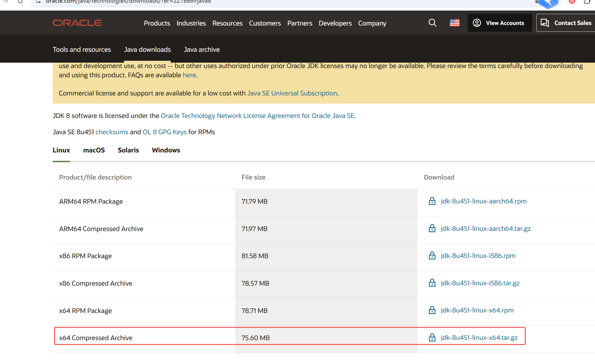
Task: Click lock icon beside x64.tar.gz download
Action: (x=432, y=338)
